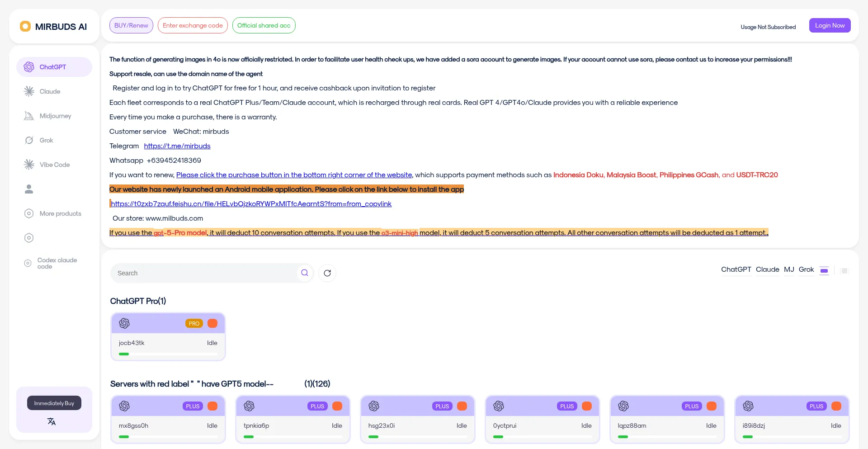Click the 'ChatGPT Pro(1)' section heading

(138, 301)
